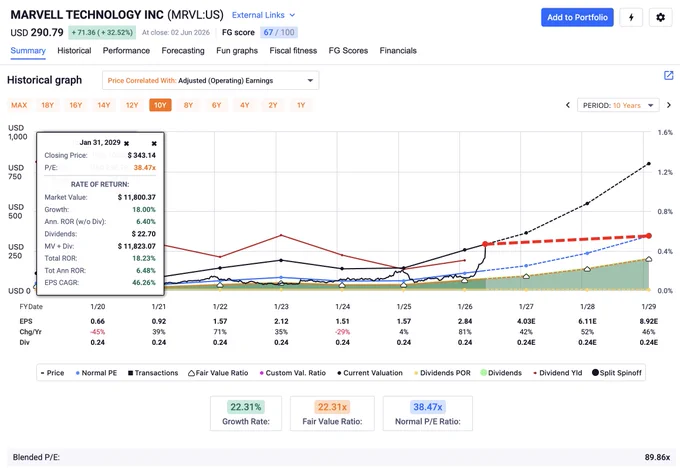Open the Fiscal fitness tab
The width and height of the screenshot is (680, 468).
293,51
